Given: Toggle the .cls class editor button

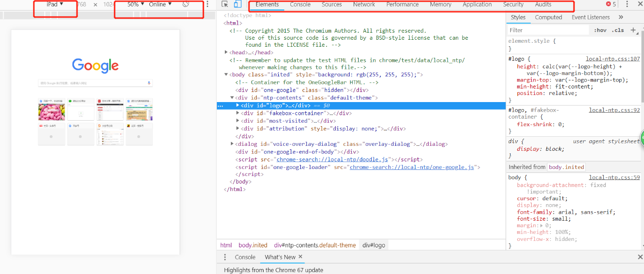Looking at the screenshot, I should tap(617, 30).
